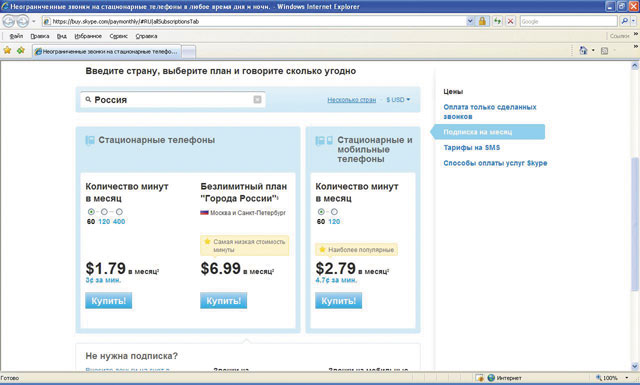This screenshot has width=640, height=385.
Task: Click the browser Forward arrow button
Action: 23,21
